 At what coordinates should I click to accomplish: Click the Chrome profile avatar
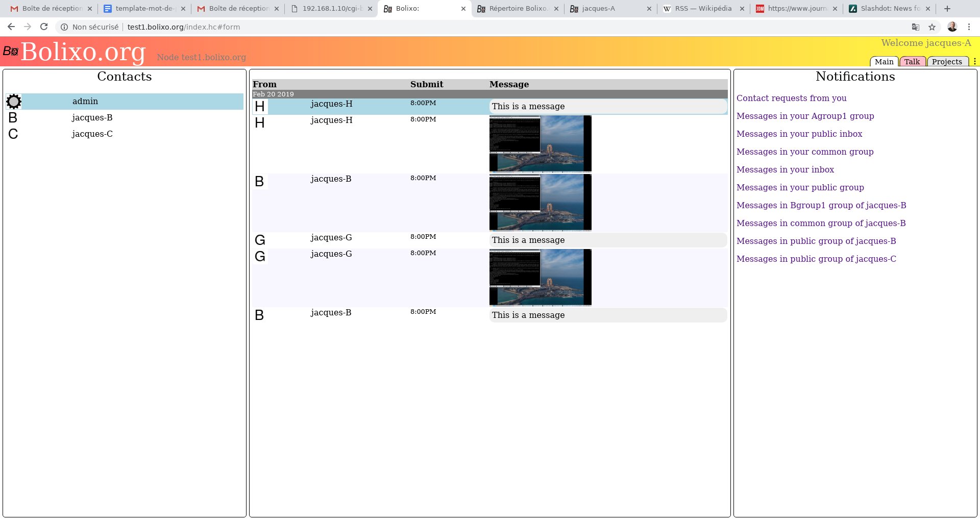click(952, 27)
